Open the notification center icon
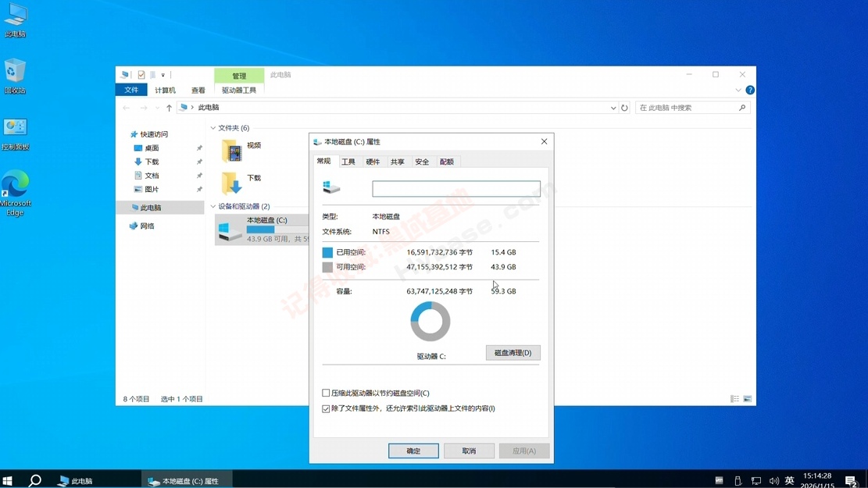Screen dimensions: 868x488 [852, 480]
